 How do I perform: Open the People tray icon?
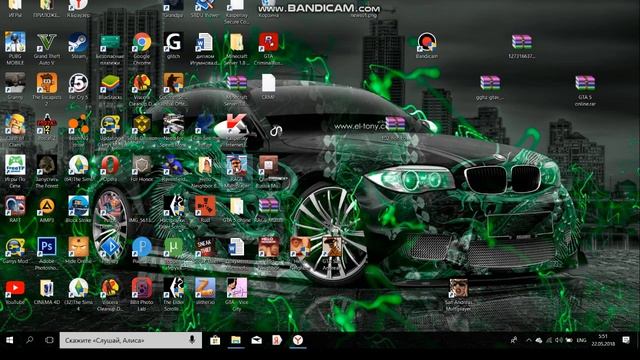coord(513,340)
